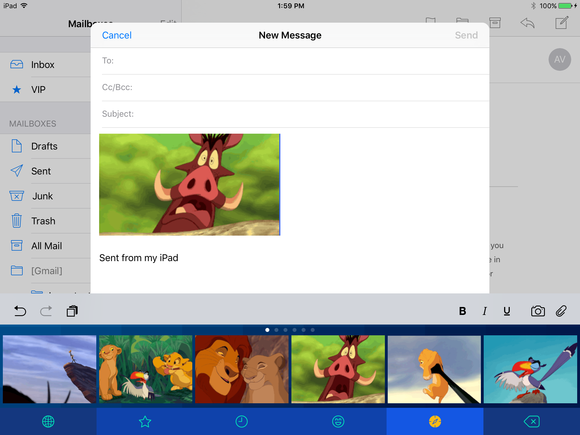Open the Inbox mailbox
Screen dimensions: 580x435
[x=45, y=65]
